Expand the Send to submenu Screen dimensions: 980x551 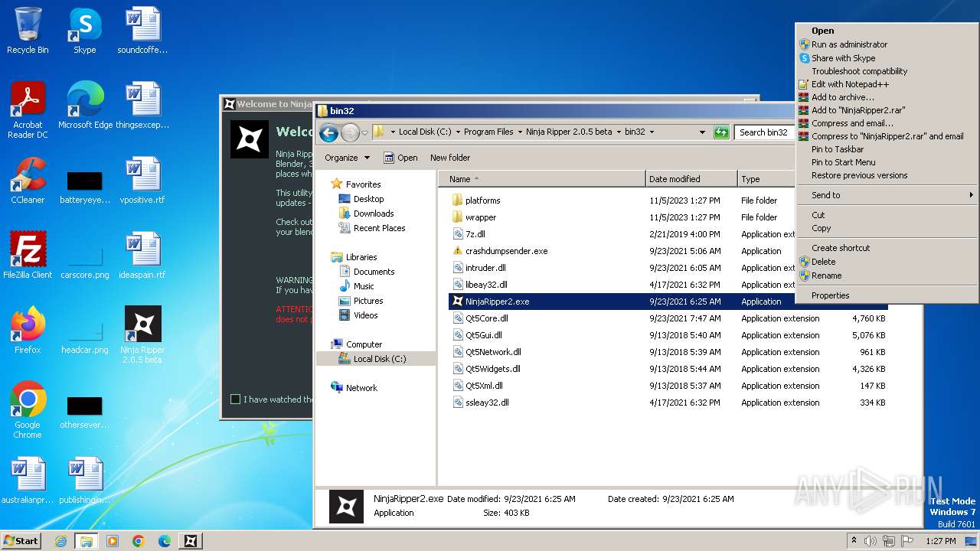887,195
